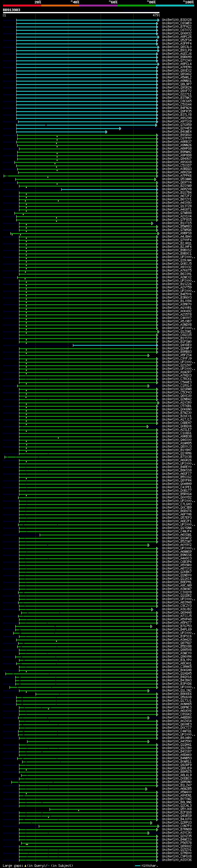Click the query ID BB913903
197x868 pixels.
11,10
